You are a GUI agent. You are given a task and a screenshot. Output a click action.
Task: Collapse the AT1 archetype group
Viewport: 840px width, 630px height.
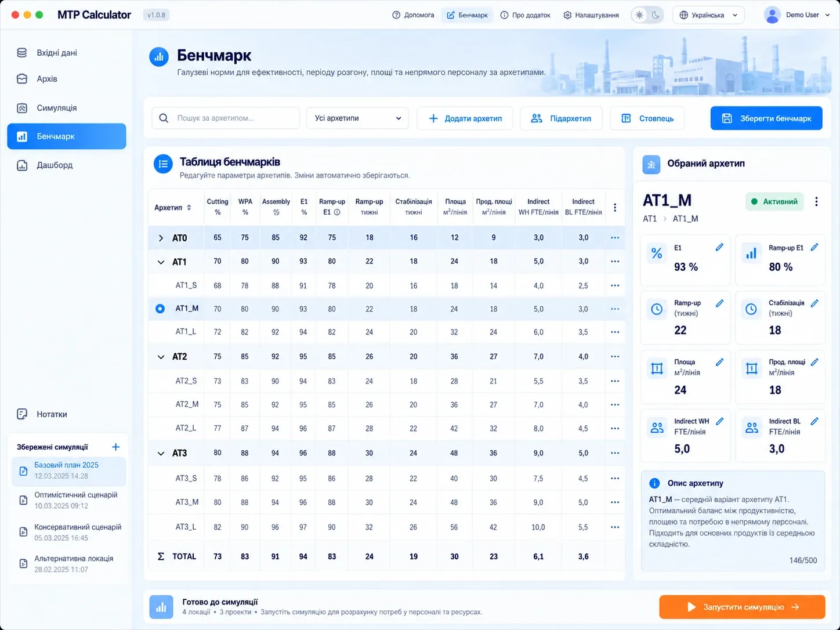pyautogui.click(x=161, y=262)
